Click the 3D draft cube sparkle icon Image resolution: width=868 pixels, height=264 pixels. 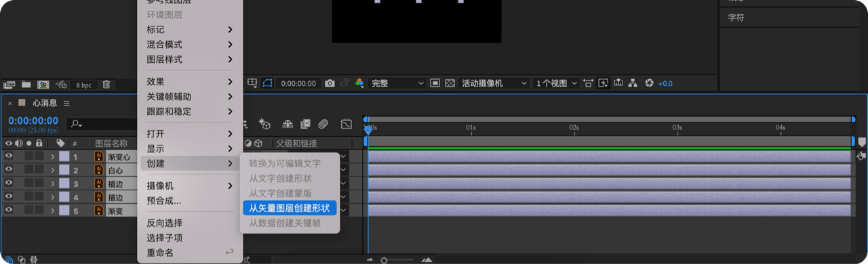click(x=265, y=124)
